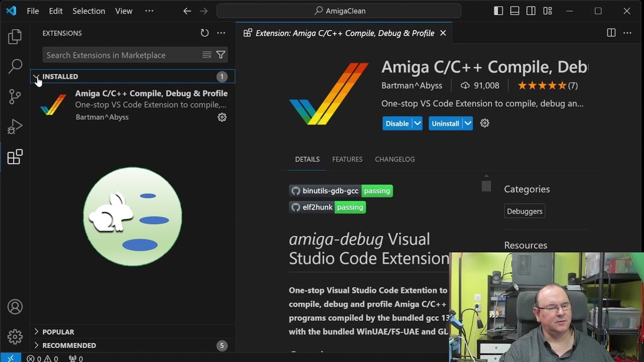Open the Uninstall dropdown arrow

click(467, 123)
